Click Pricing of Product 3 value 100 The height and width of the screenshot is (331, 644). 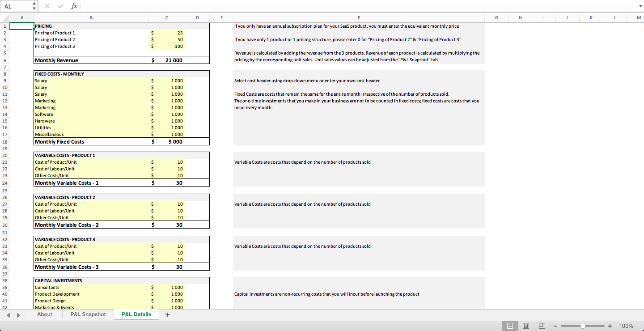coord(166,46)
